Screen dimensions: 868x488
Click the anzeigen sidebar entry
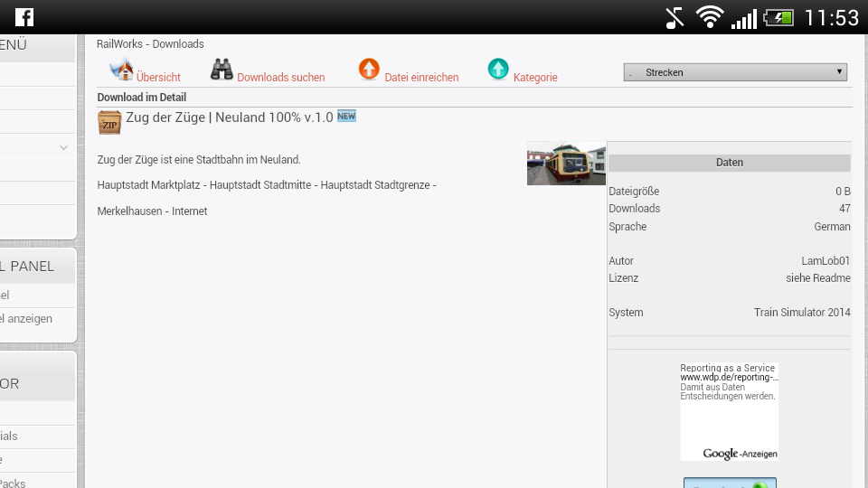coord(26,319)
